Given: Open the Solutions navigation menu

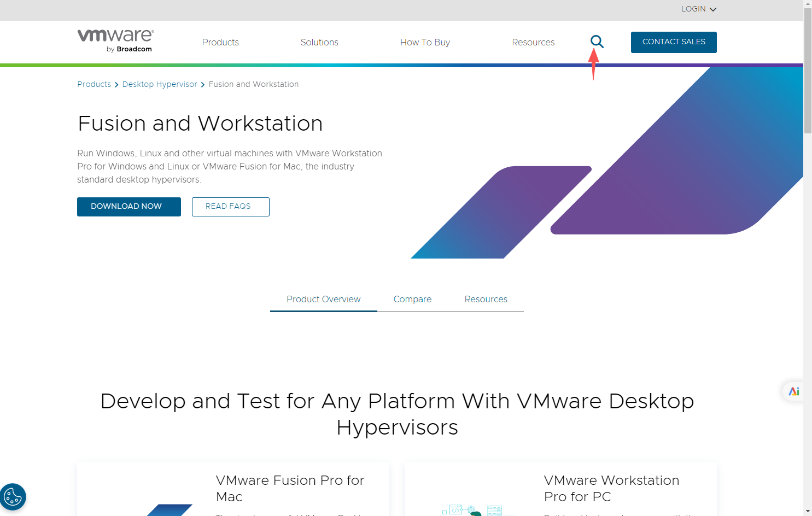Looking at the screenshot, I should tap(319, 42).
